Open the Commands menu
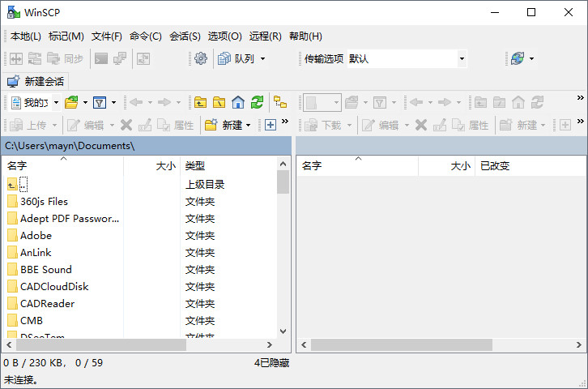This screenshot has width=588, height=389. point(146,36)
